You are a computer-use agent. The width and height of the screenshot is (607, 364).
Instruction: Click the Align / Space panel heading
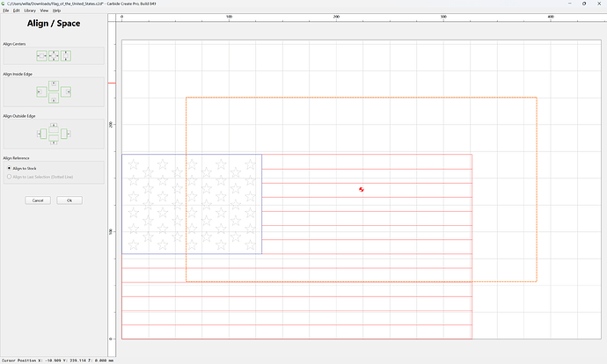click(54, 23)
